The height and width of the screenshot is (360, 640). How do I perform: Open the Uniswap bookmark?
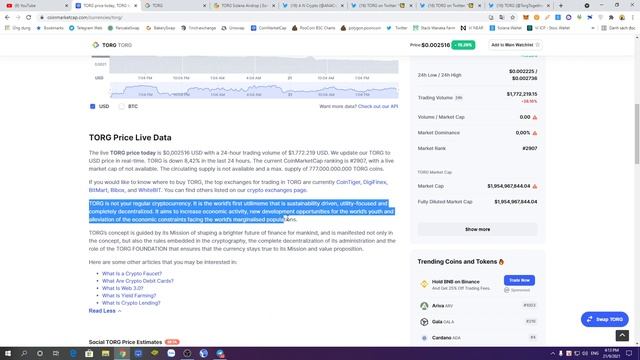[233, 28]
